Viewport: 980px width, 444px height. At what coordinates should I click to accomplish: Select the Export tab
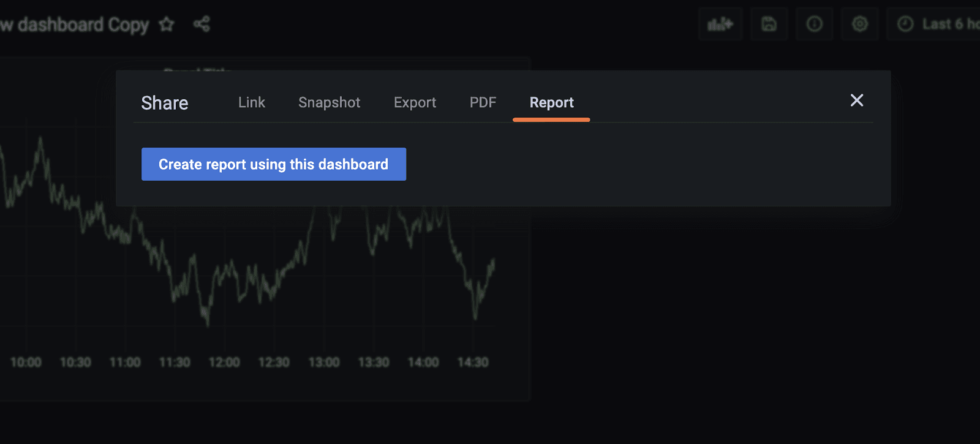415,102
